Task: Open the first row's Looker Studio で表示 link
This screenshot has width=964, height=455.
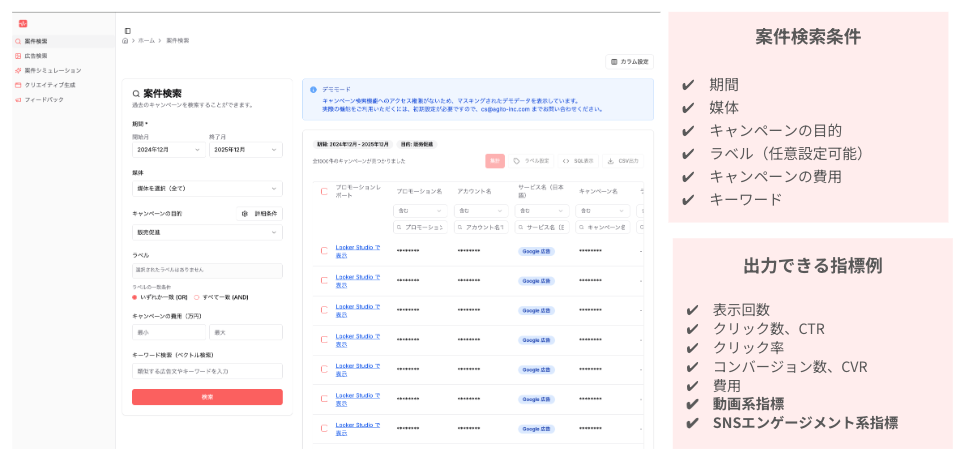Action: pyautogui.click(x=358, y=250)
